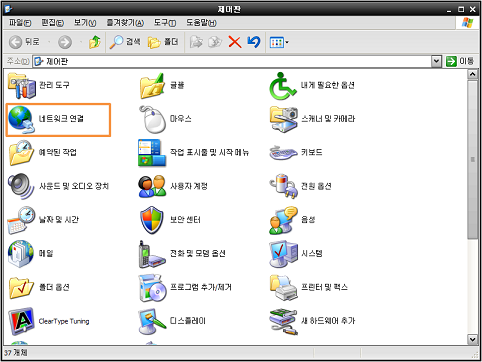Open the 음성 speech icon
The height and width of the screenshot is (362, 482).
click(283, 220)
